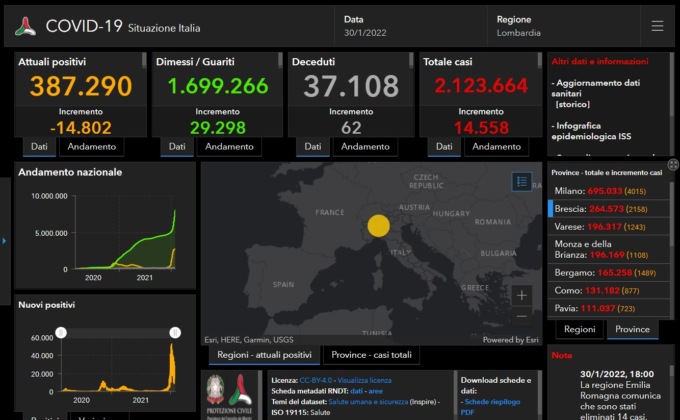Select the Brescia province row
The height and width of the screenshot is (420, 680).
pyautogui.click(x=609, y=209)
